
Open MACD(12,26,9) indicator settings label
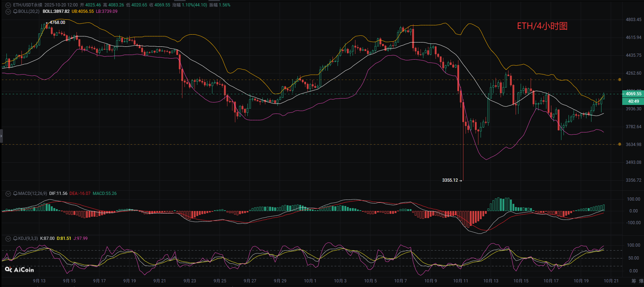(x=33, y=193)
